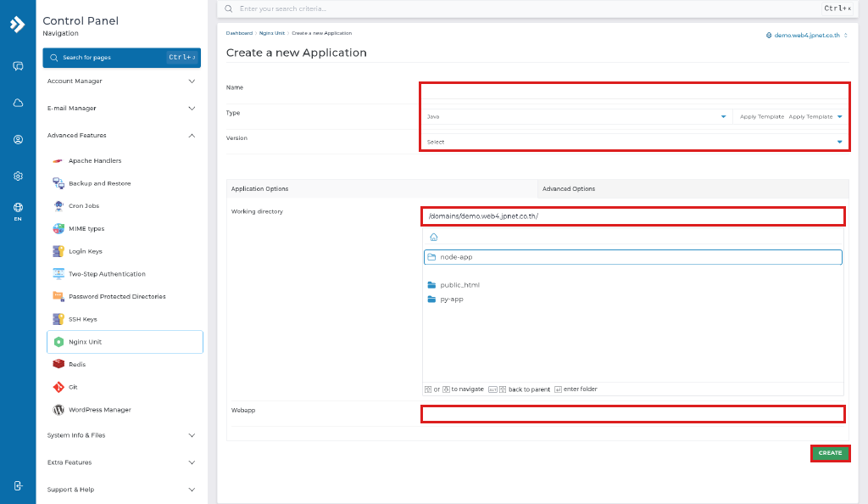Open the user profile icon in left bar
This screenshot has width=868, height=504.
[x=18, y=139]
